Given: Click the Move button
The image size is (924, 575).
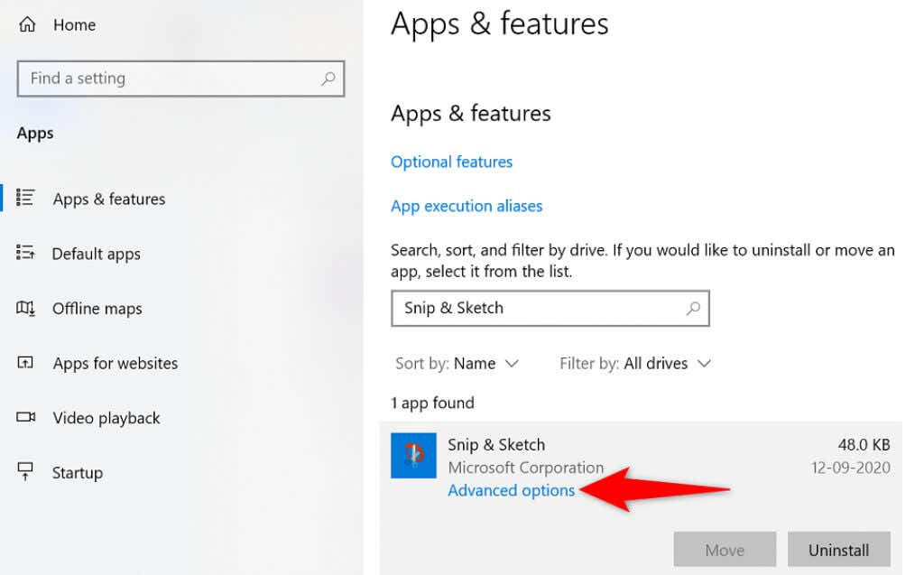Looking at the screenshot, I should [725, 550].
